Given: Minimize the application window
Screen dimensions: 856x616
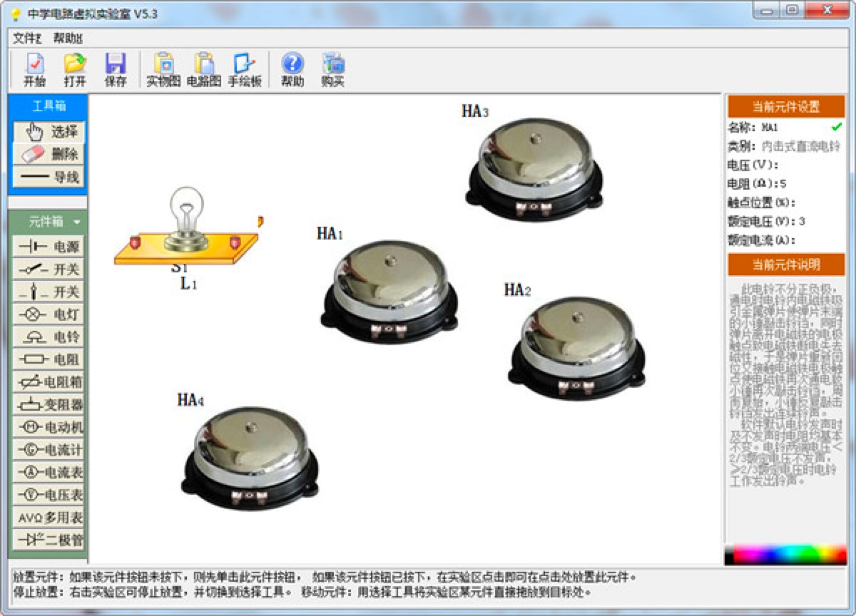Looking at the screenshot, I should click(767, 11).
